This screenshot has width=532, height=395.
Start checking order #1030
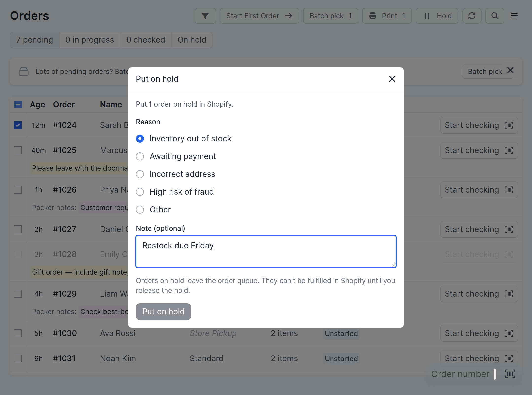point(479,333)
